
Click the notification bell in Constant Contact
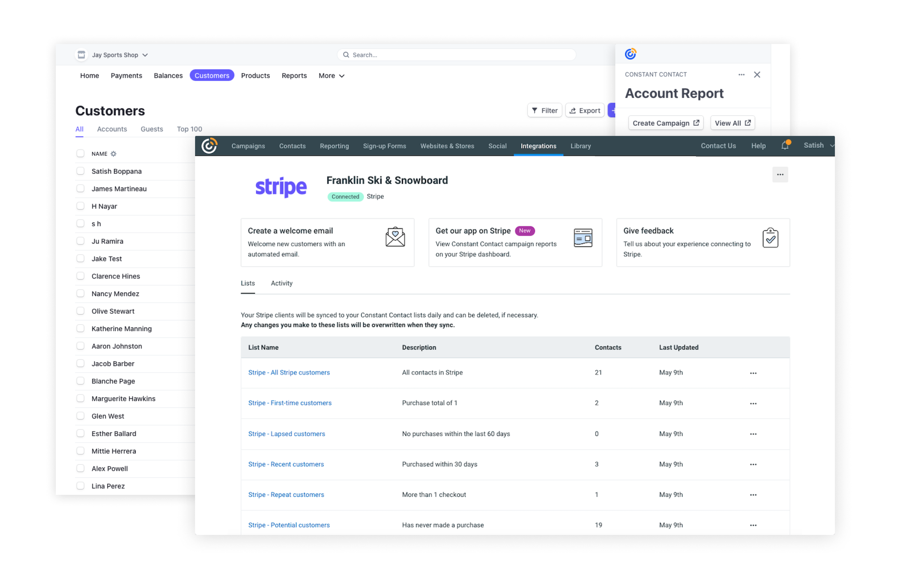coord(785,145)
